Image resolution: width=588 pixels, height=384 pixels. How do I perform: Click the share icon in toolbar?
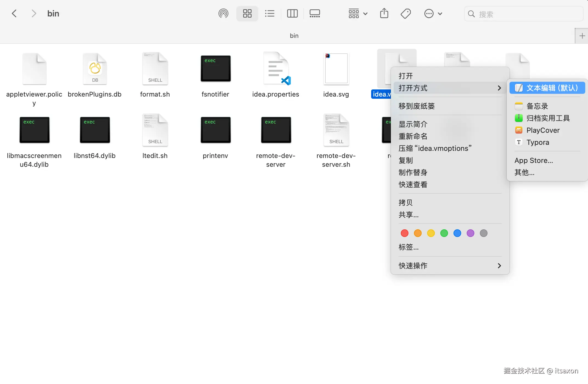384,13
